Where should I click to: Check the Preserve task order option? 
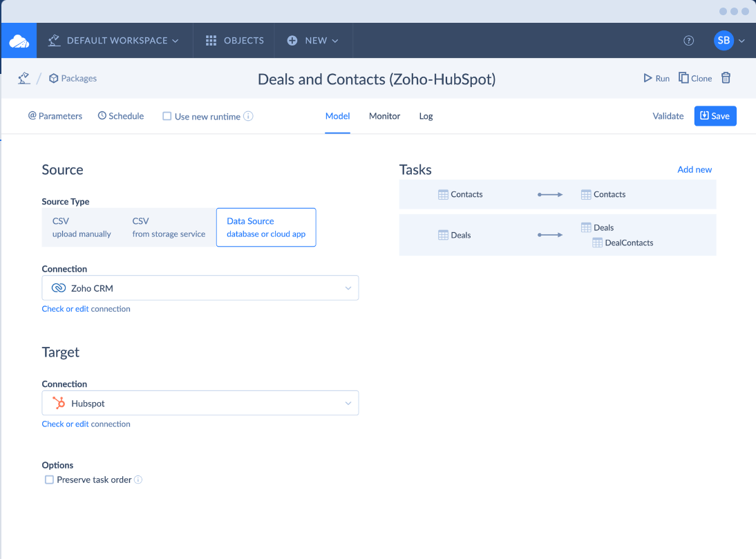click(x=49, y=480)
